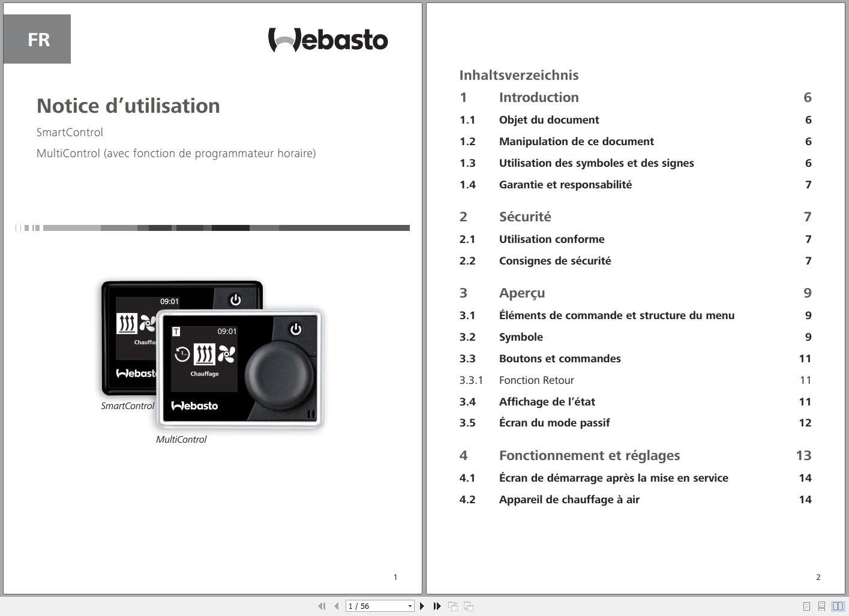This screenshot has width=849, height=616.
Task: Toggle continuous scrolling page view
Action: pos(823,606)
